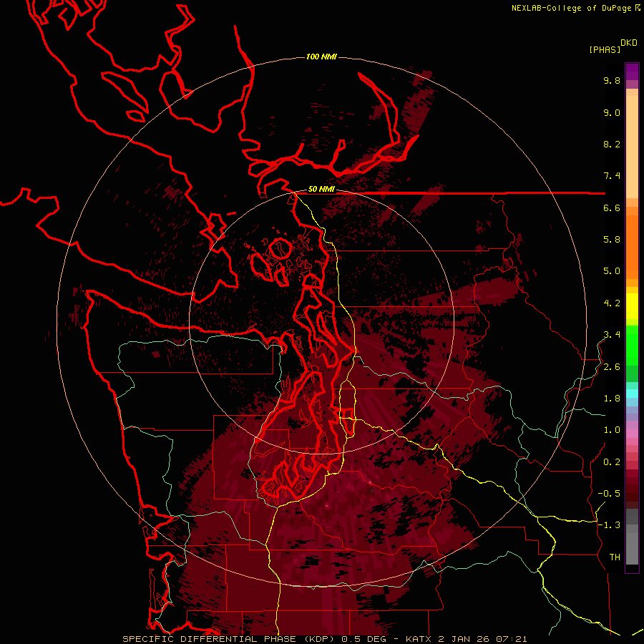The image size is (644, 644).
Task: Click the 5.8 value on the color scale
Action: click(x=612, y=240)
